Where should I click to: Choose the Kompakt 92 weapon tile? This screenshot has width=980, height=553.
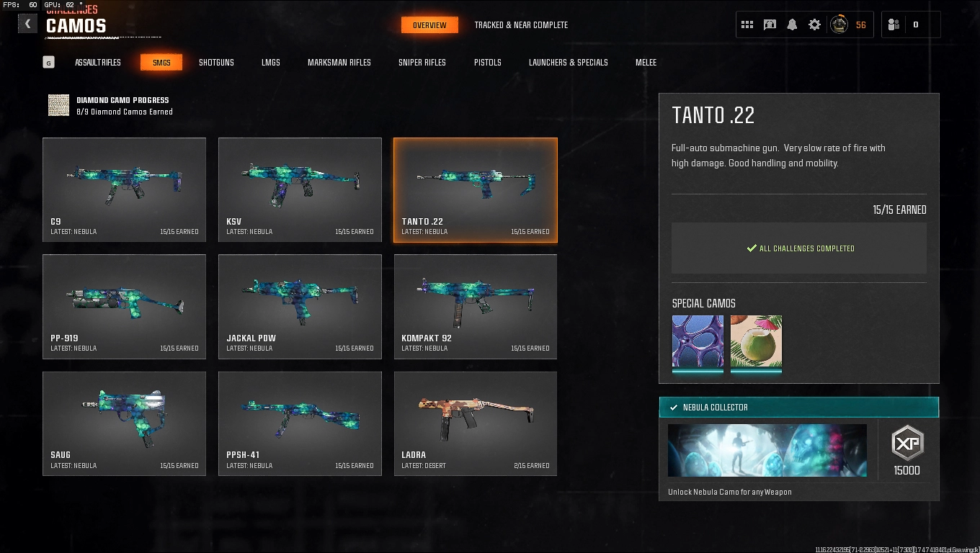[x=476, y=306]
